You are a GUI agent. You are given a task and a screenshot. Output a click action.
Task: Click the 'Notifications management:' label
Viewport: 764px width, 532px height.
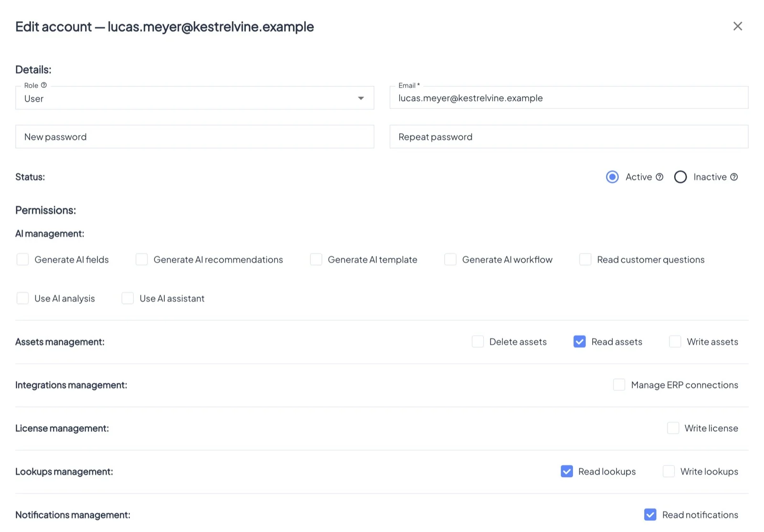click(73, 515)
